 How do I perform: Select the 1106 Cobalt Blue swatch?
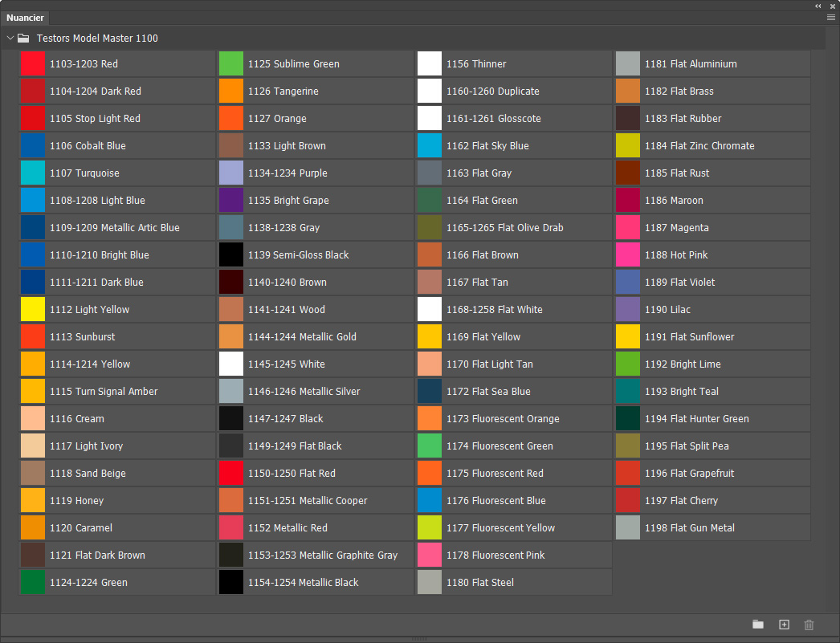(x=33, y=145)
